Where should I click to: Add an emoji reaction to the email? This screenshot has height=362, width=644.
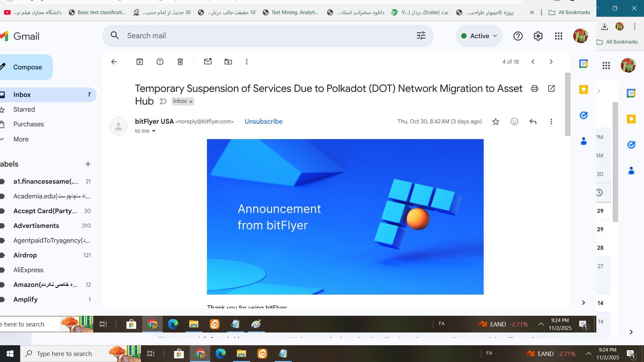click(514, 122)
